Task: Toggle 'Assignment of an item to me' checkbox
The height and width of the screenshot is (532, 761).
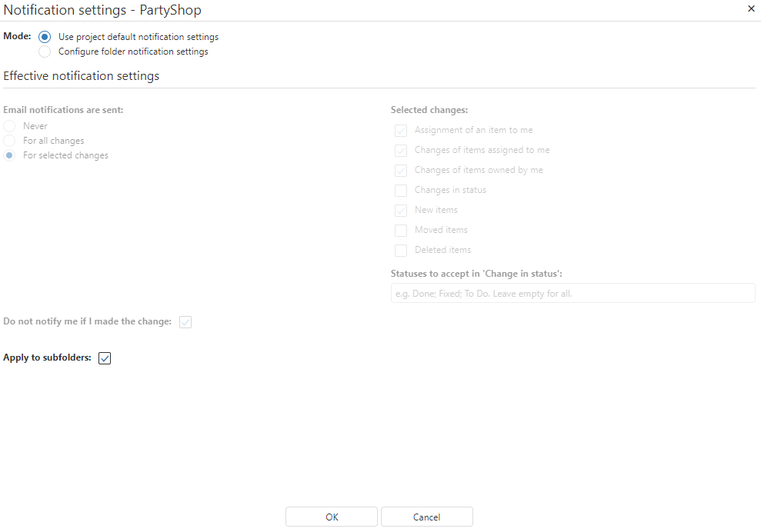Action: (401, 131)
